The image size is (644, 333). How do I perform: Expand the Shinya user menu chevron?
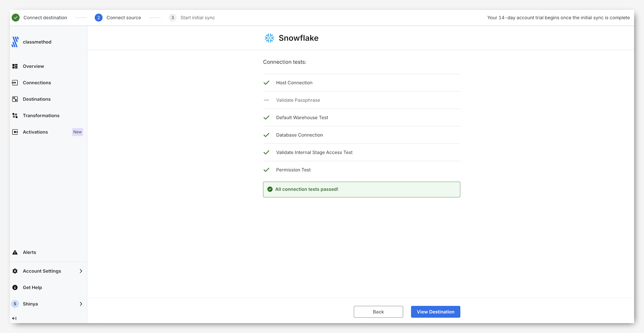click(81, 304)
